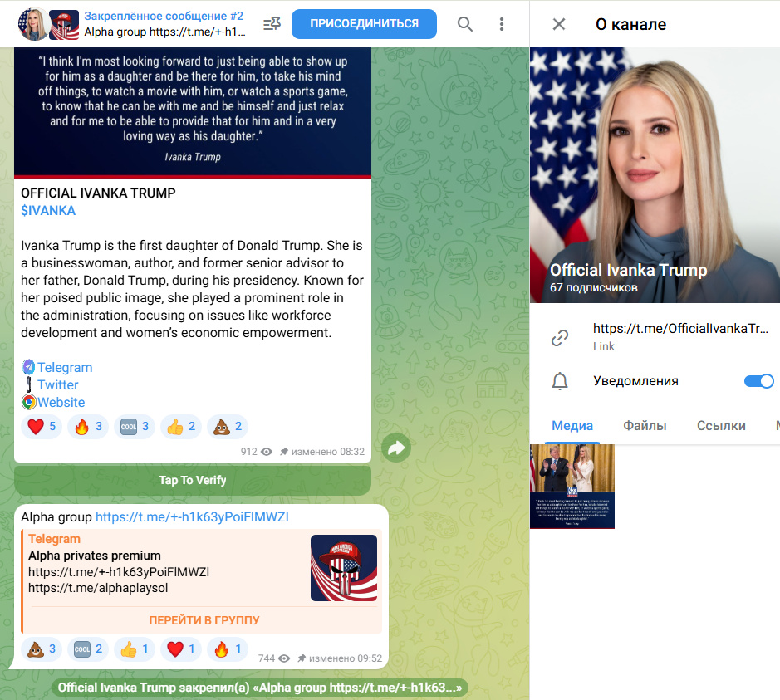React with thumbs up showing count 1

click(x=135, y=649)
